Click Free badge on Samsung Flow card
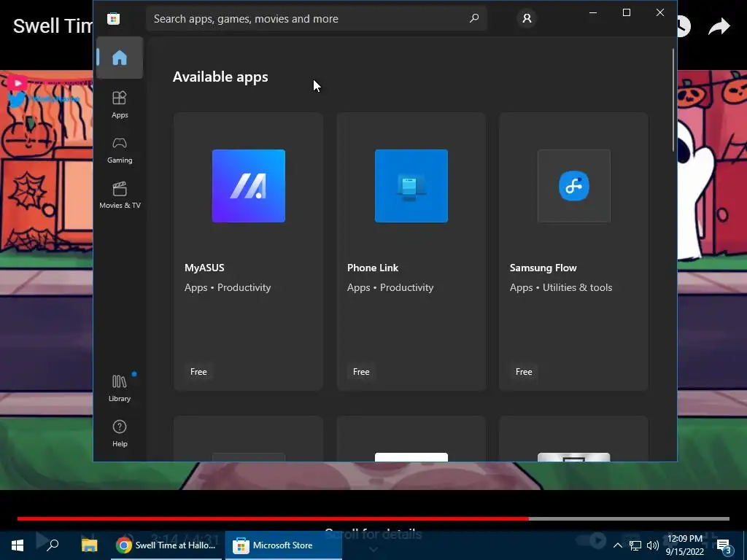 pos(524,372)
